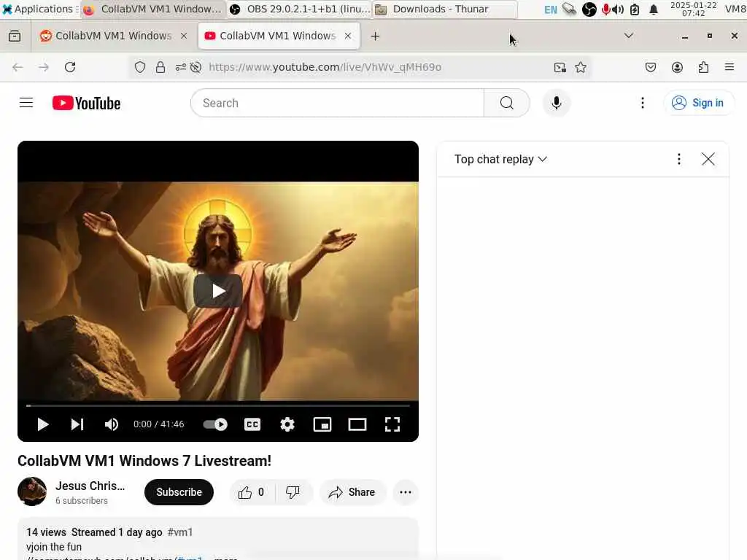Image resolution: width=747 pixels, height=560 pixels.
Task: Open Firefox application menu
Action: click(729, 67)
